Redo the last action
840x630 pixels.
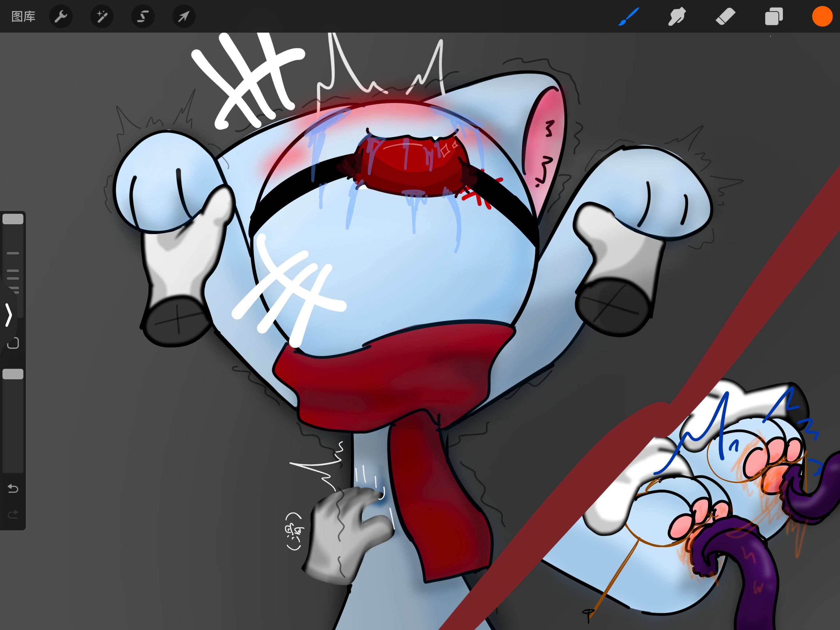[13, 514]
